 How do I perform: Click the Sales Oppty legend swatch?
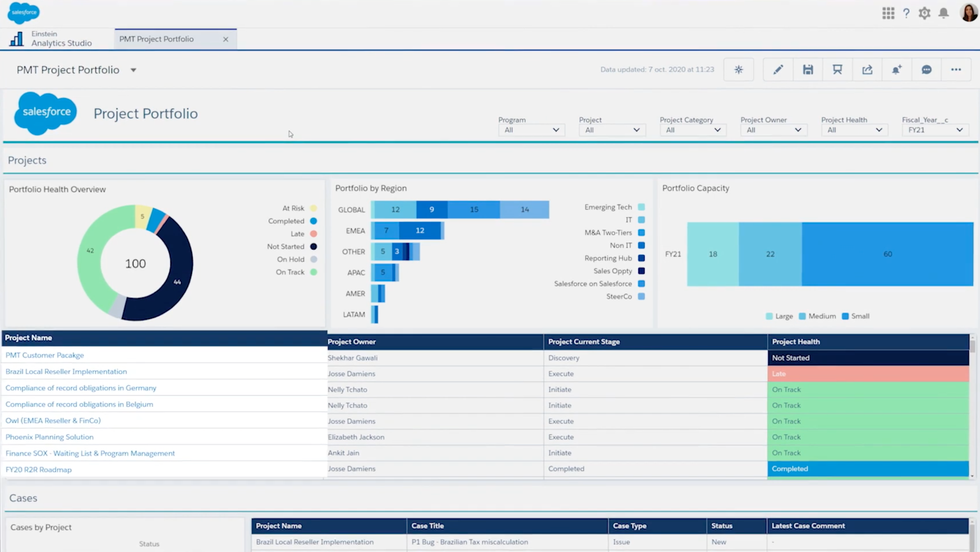(x=641, y=271)
